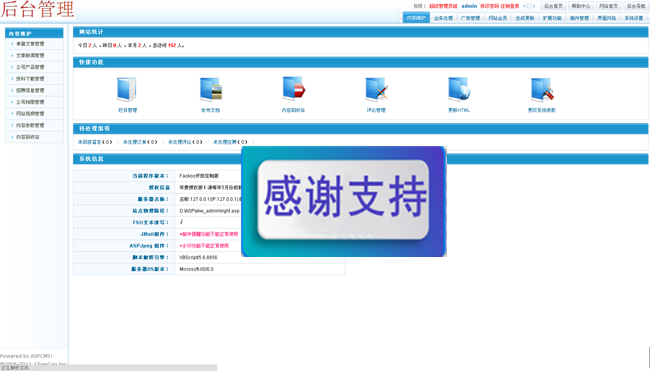Click the 发布文档 folder icon with picture

point(211,89)
